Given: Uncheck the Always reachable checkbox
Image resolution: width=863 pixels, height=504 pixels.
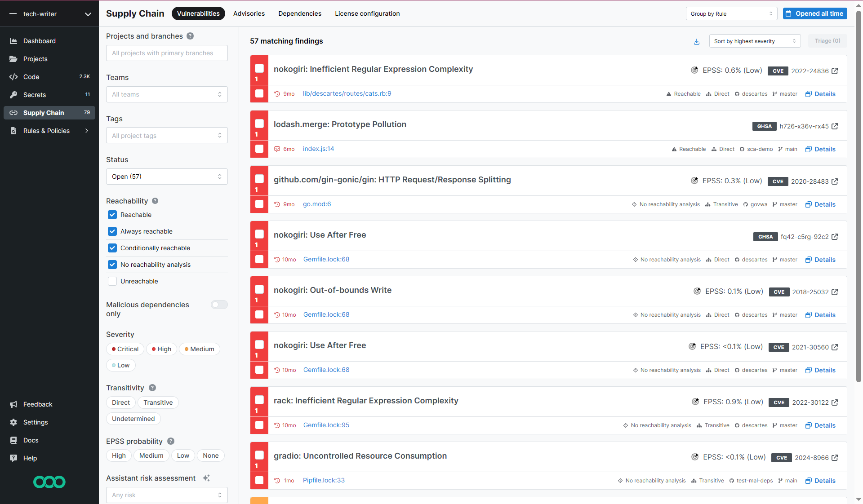Looking at the screenshot, I should (x=112, y=231).
